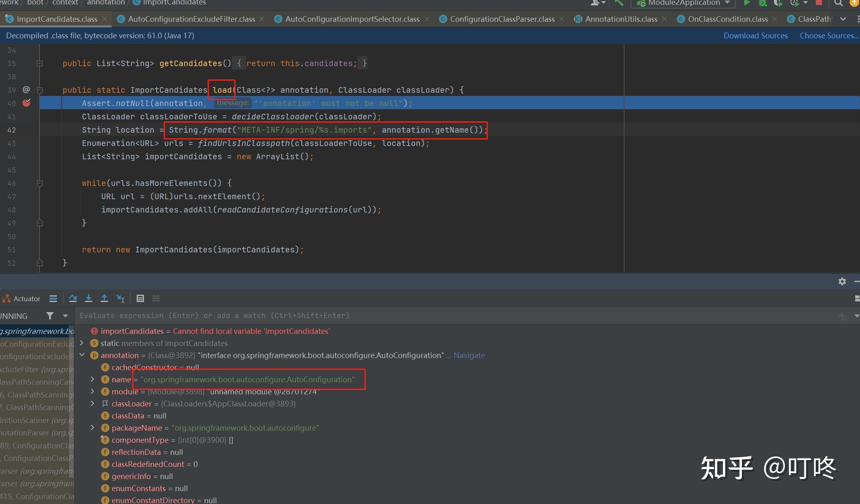Run Module2Application with the green play icon
860x504 pixels.
pyautogui.click(x=747, y=3)
